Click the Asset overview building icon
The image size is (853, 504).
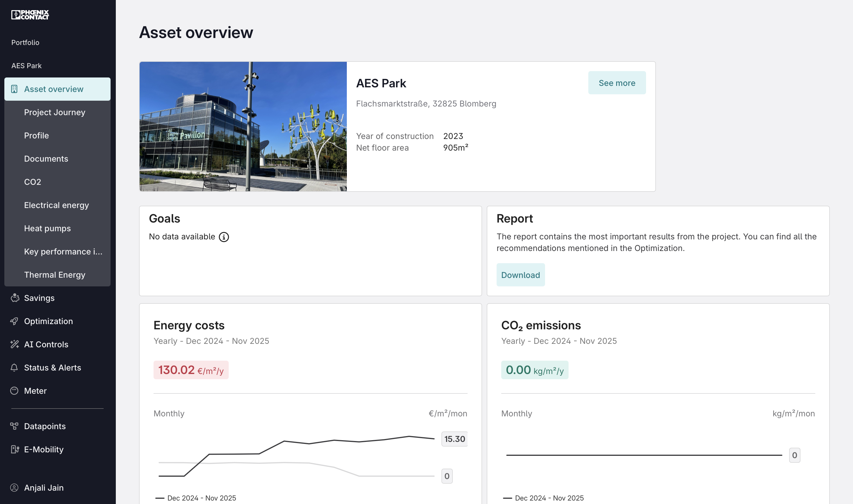click(x=14, y=89)
